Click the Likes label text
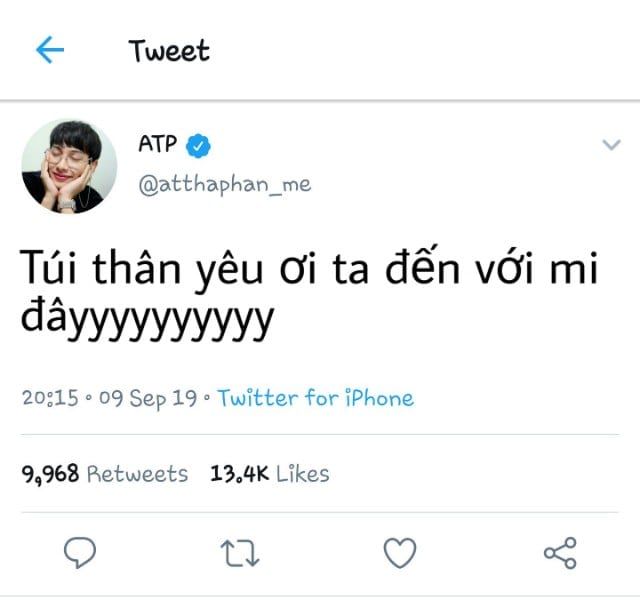This screenshot has width=640, height=600. pyautogui.click(x=303, y=474)
